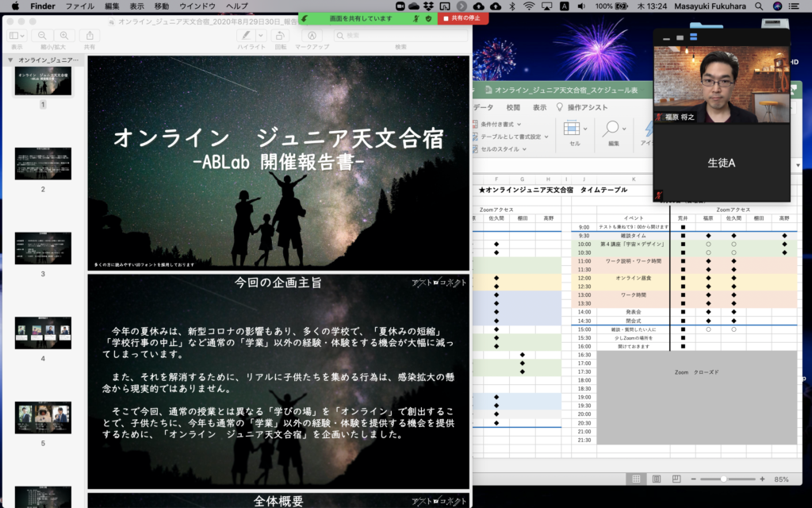The width and height of the screenshot is (812, 508).
Task: Click the Excel zoom slider handle
Action: click(723, 479)
